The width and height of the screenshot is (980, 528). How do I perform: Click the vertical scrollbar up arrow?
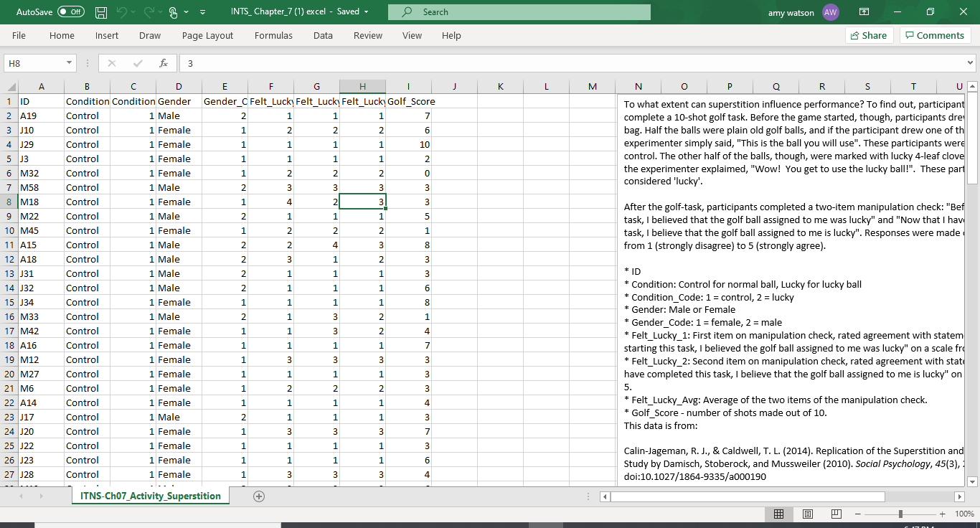tap(973, 87)
